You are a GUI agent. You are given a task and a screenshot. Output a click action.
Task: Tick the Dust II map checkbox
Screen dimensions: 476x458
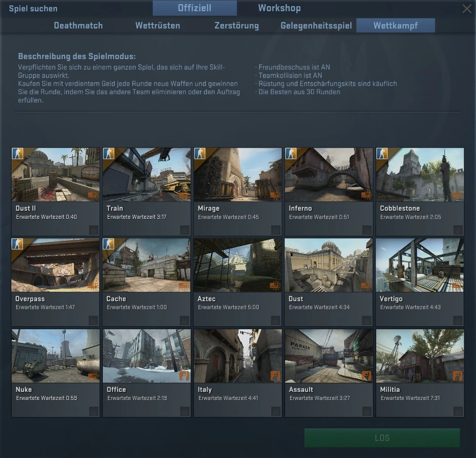click(x=94, y=230)
